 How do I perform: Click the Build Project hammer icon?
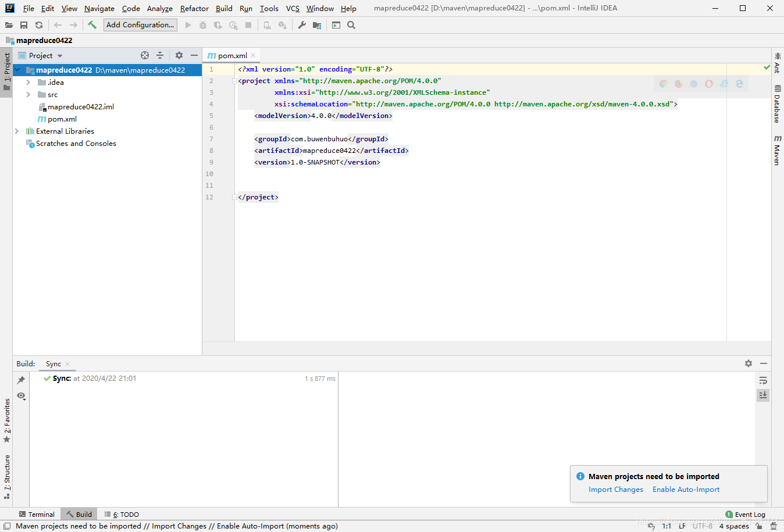pyautogui.click(x=92, y=25)
